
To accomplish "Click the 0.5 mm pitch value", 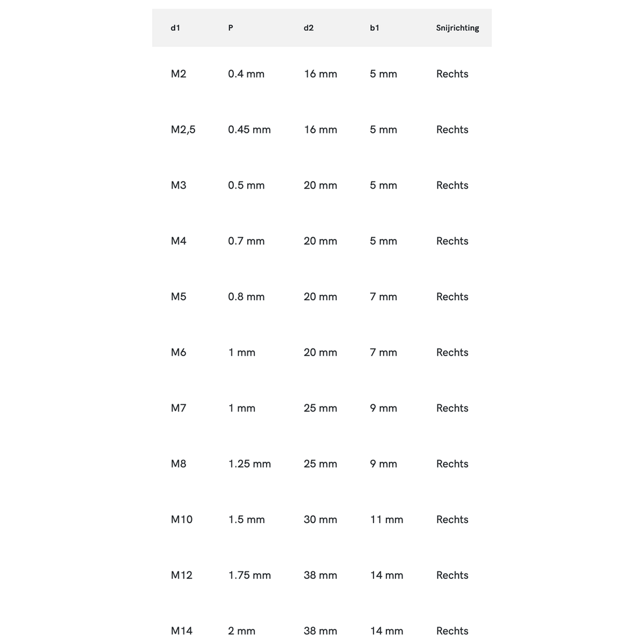I will [246, 185].
